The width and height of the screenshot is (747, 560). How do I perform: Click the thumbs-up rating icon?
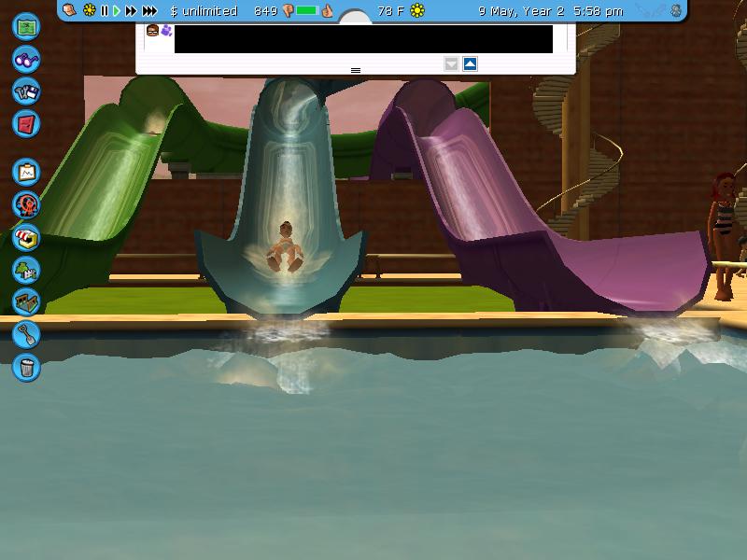tap(327, 10)
